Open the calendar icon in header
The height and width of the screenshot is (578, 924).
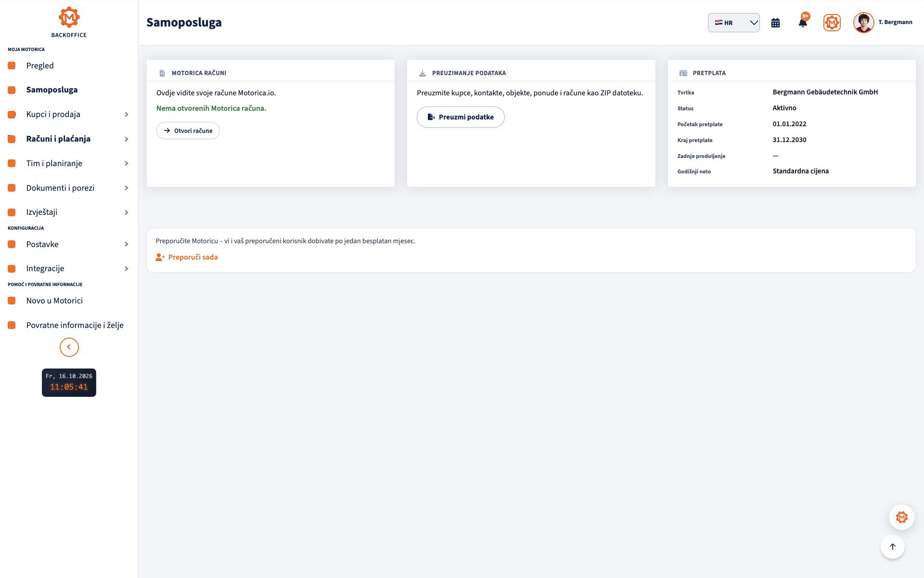775,23
